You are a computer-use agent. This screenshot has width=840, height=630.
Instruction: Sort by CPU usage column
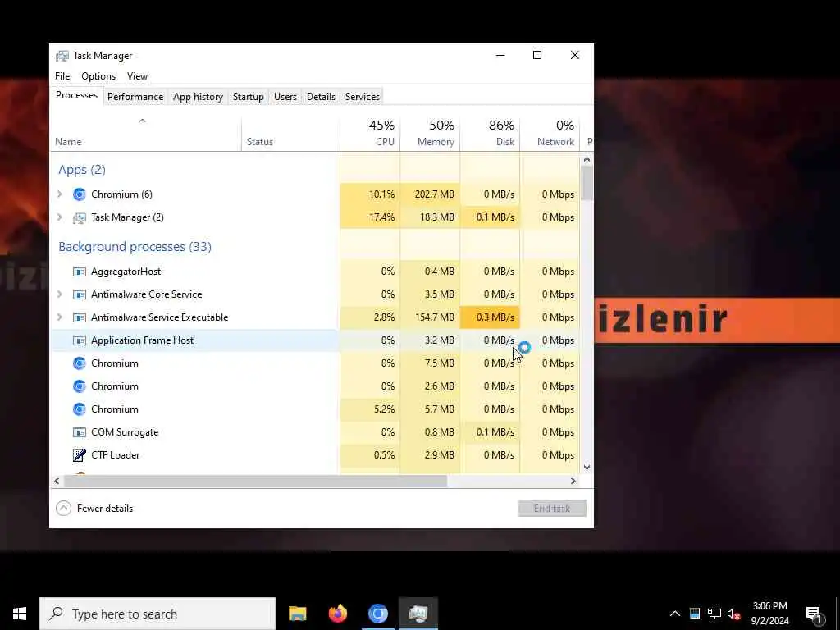point(370,133)
